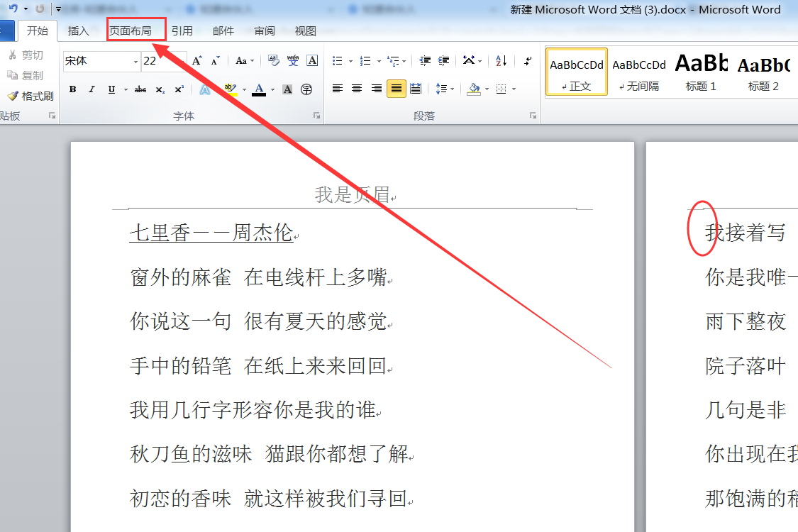Screen dimensions: 798x532
Task: Click the Sort icon
Action: [501, 61]
